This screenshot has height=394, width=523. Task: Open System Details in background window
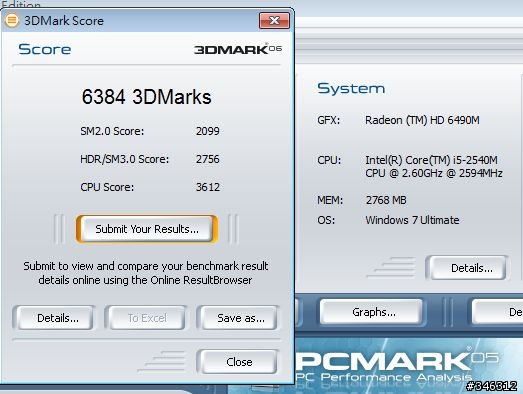[x=468, y=268]
